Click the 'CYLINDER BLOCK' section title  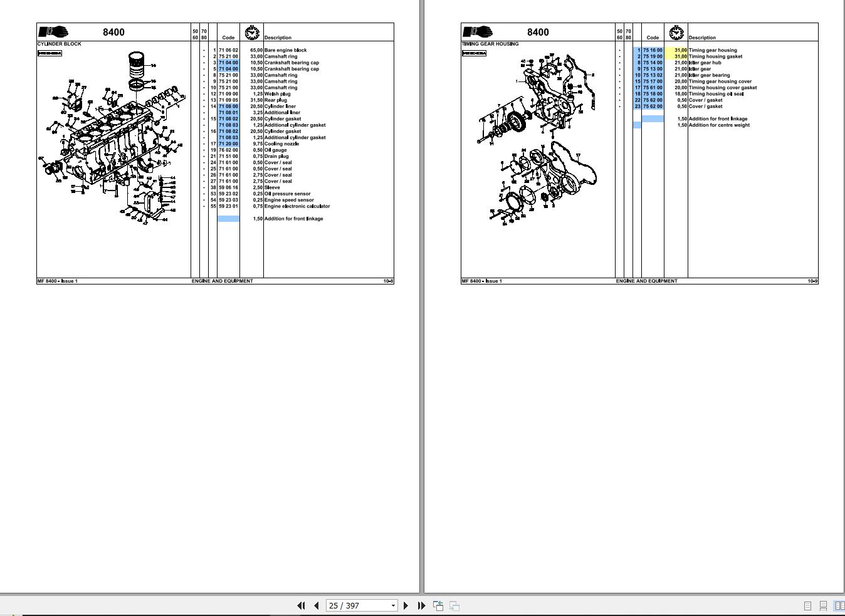60,44
